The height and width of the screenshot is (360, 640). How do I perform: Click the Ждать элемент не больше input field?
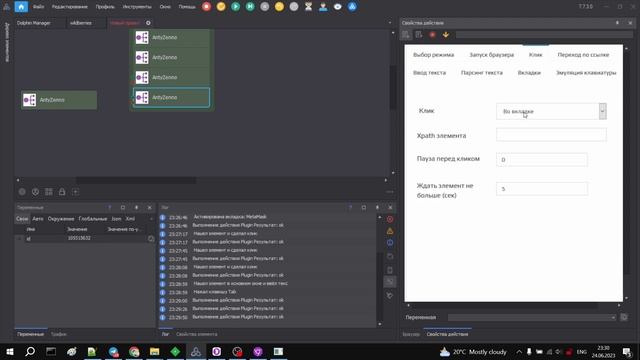coord(542,189)
